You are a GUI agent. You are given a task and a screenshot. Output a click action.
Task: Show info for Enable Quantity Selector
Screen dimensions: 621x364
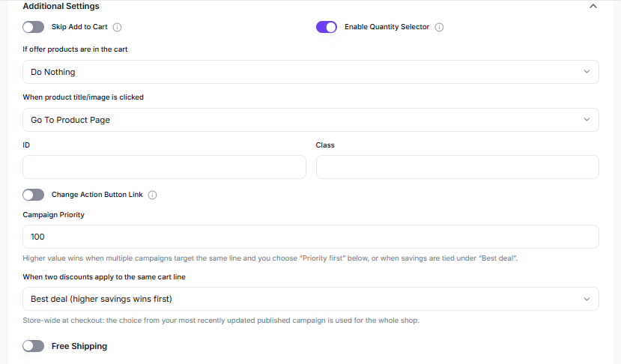[x=439, y=27]
